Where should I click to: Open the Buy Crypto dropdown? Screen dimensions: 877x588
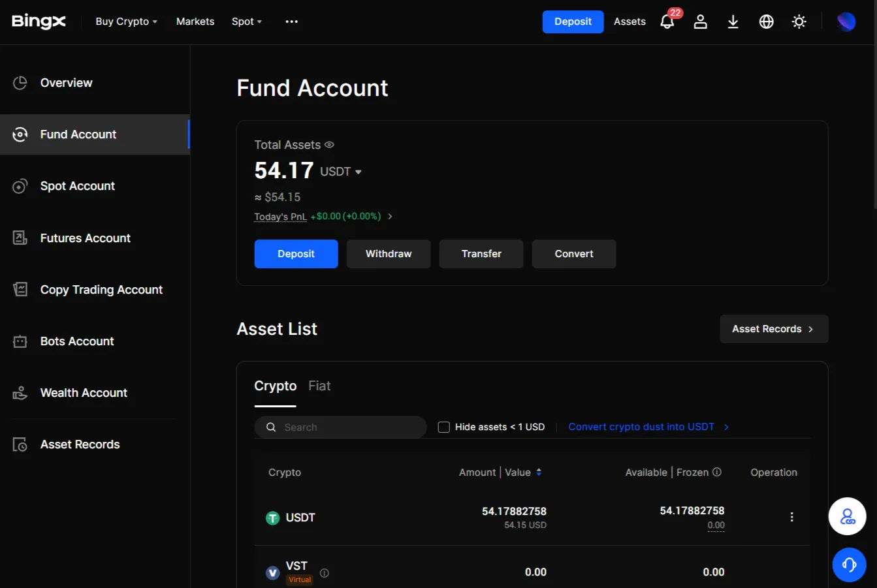pyautogui.click(x=125, y=22)
